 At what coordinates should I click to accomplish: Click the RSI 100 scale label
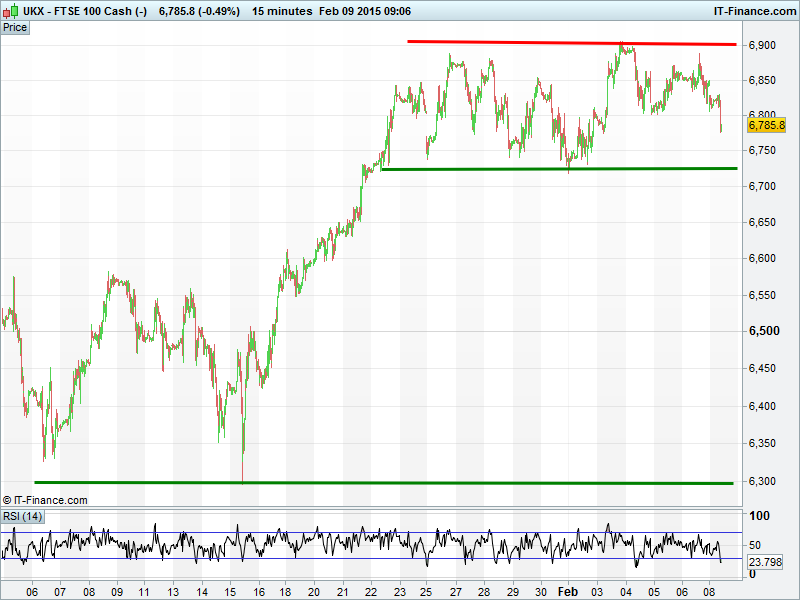[x=759, y=516]
